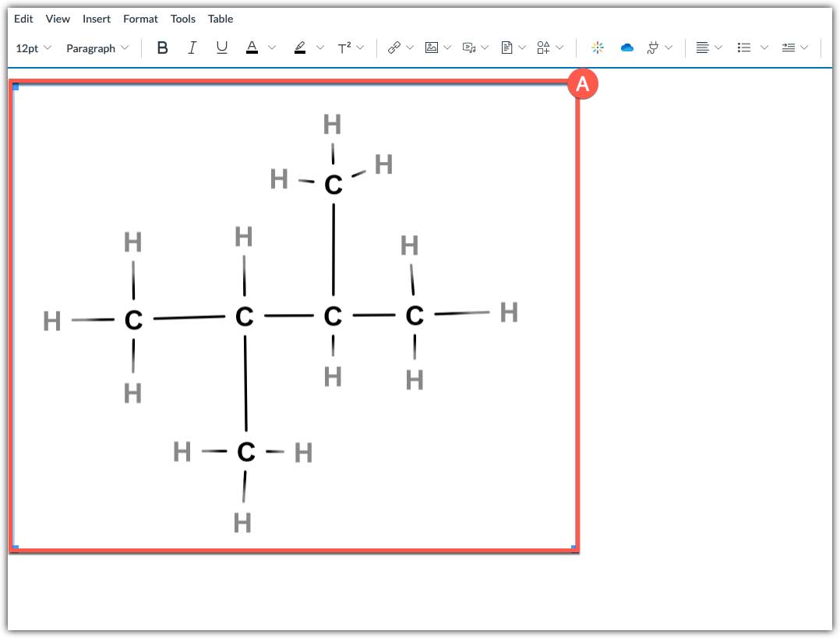840x638 pixels.
Task: Click the alignment options button
Action: 704,48
